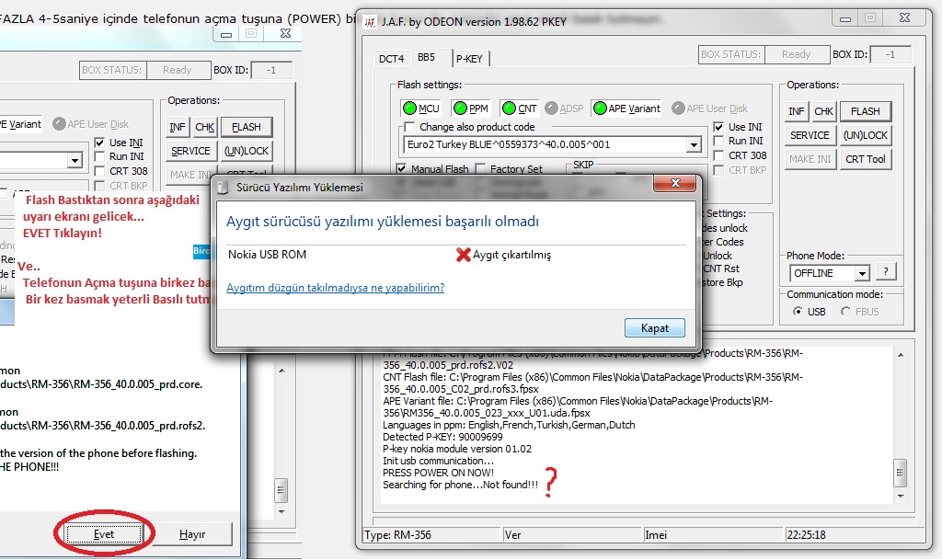The width and height of the screenshot is (942, 560).
Task: Uncheck the Manual Flash checkbox
Action: point(401,168)
